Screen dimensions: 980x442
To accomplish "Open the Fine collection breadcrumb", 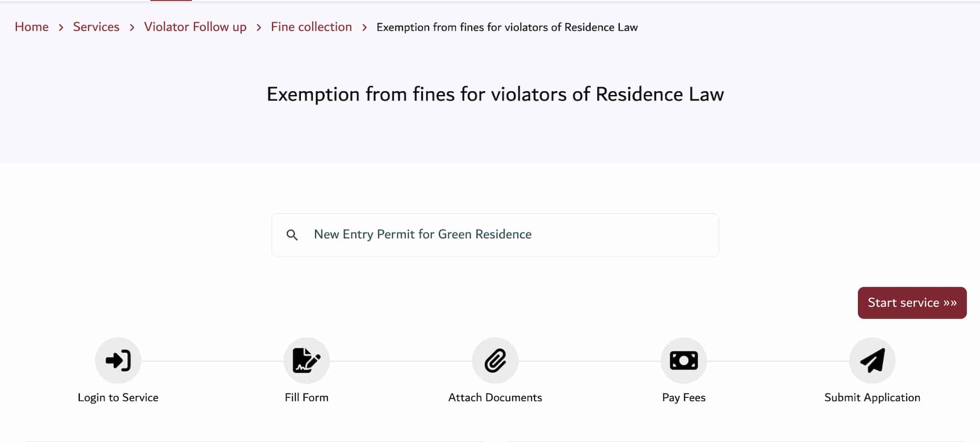I will pyautogui.click(x=311, y=27).
